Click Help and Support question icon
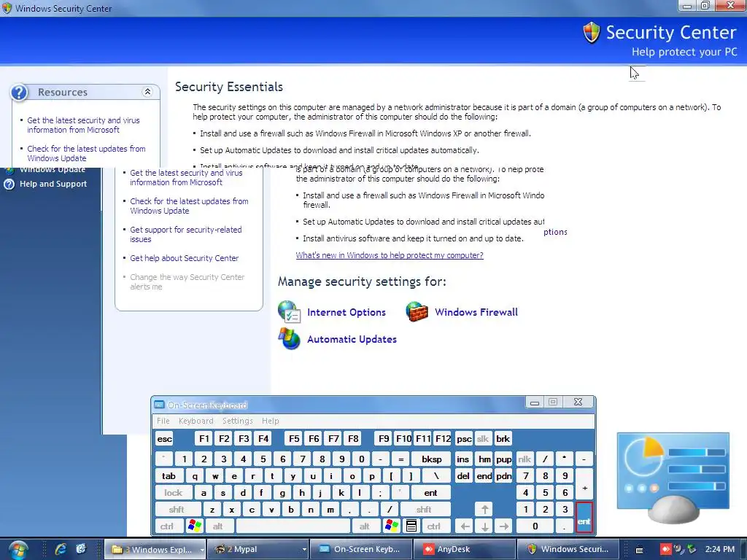 [x=9, y=184]
